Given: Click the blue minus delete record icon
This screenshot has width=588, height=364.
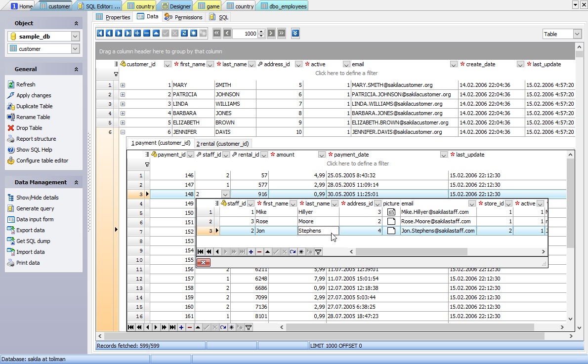Looking at the screenshot, I should (x=147, y=34).
